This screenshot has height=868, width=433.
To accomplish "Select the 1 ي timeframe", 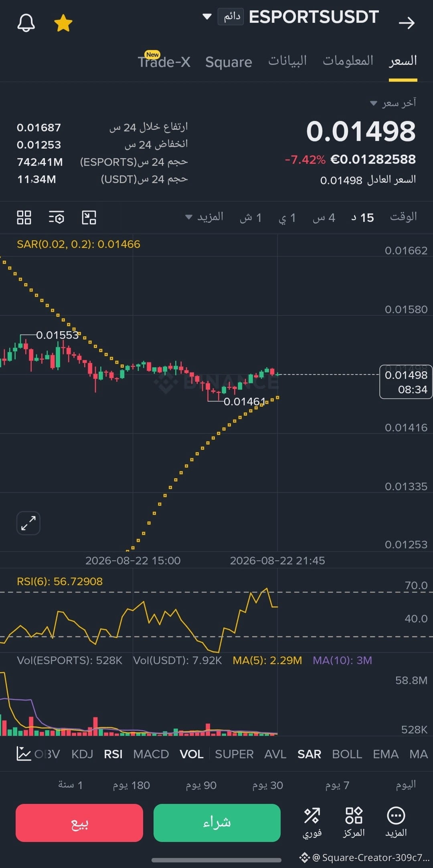I will click(287, 218).
